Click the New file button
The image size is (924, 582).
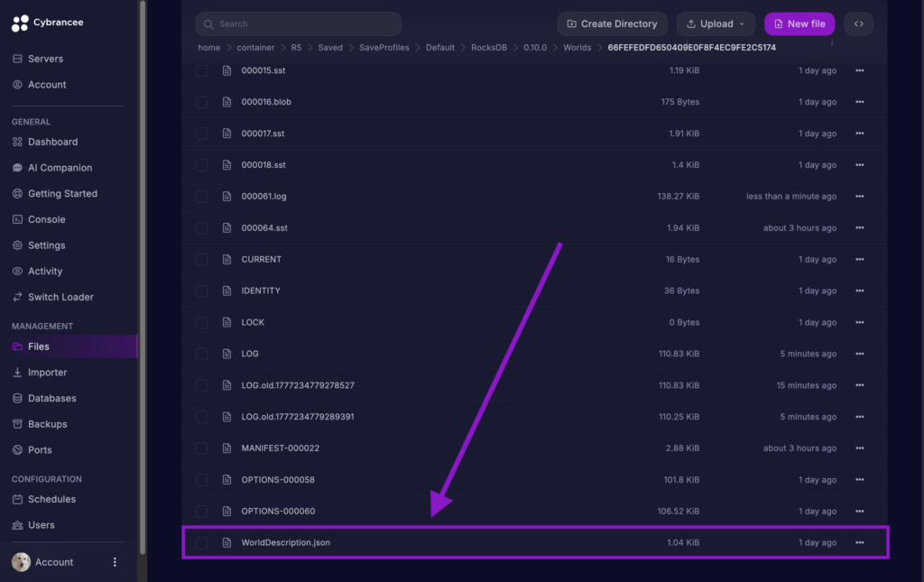[x=799, y=24]
